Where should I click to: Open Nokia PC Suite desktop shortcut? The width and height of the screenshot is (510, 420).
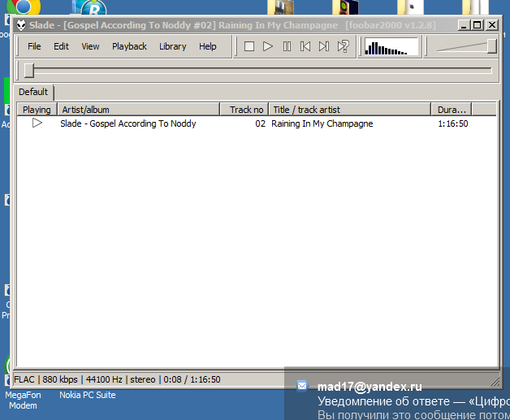click(87, 395)
